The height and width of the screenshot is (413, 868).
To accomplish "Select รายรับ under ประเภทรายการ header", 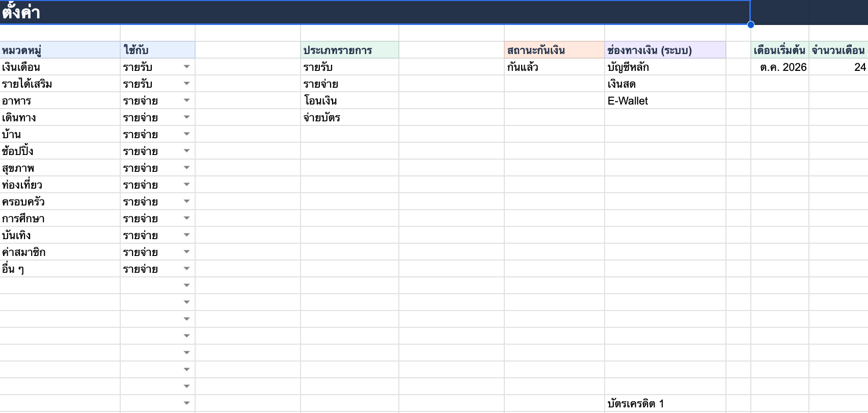I will (349, 67).
